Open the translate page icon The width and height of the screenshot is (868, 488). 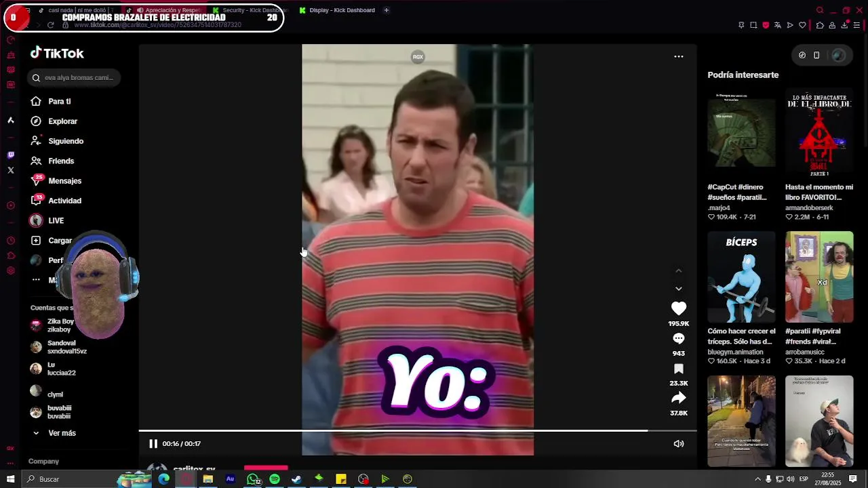click(778, 25)
